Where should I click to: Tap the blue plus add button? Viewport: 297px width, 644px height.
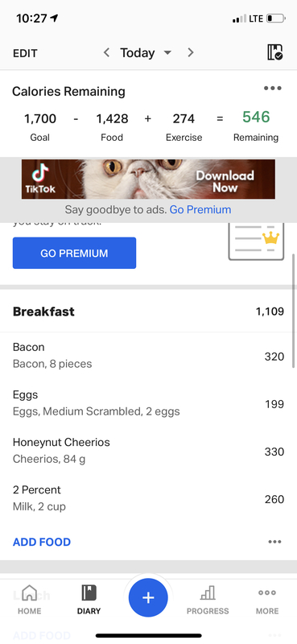click(148, 597)
